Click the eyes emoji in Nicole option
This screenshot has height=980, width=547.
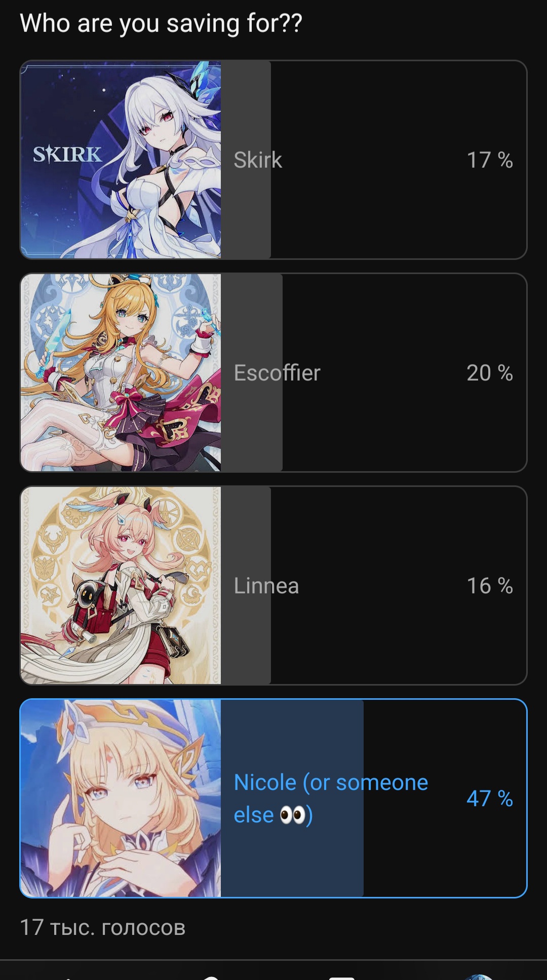pos(292,815)
